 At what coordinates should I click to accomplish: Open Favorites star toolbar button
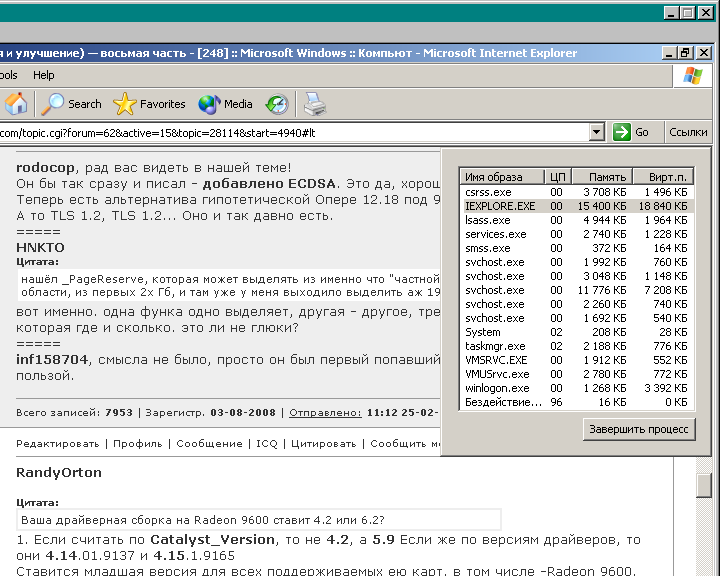pos(149,104)
